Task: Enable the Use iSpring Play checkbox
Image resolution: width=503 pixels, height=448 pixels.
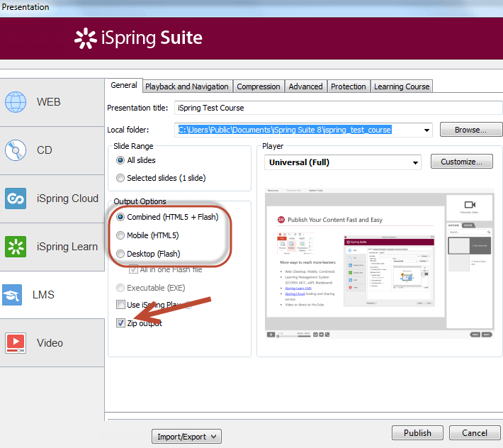Action: [x=120, y=305]
